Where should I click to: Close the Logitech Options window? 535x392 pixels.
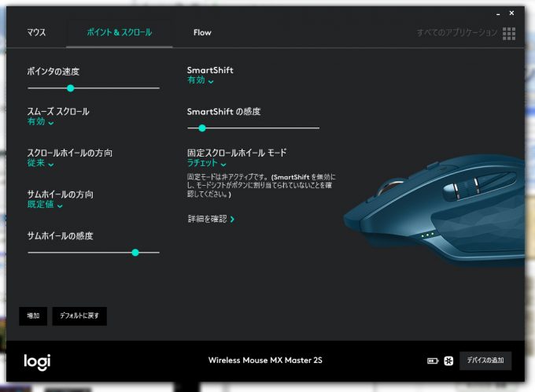tap(511, 13)
